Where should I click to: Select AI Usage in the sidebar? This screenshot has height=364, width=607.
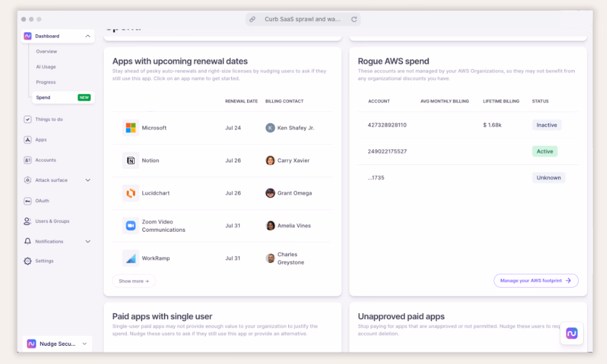coord(46,67)
